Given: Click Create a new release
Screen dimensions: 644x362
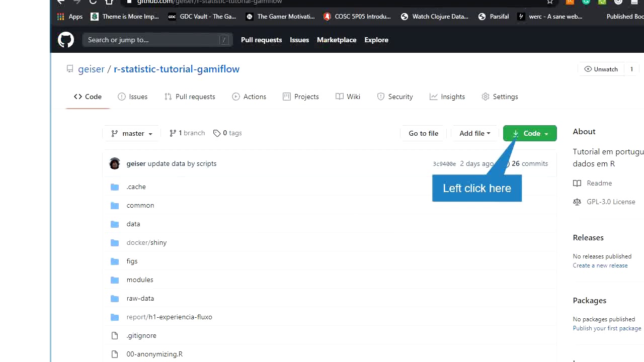Looking at the screenshot, I should [600, 265].
